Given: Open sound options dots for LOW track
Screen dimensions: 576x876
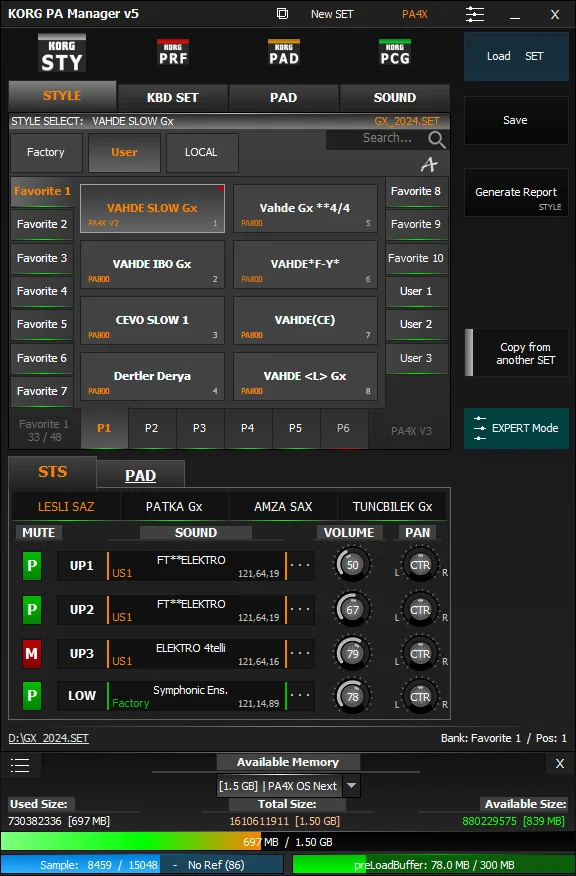Looking at the screenshot, I should pyautogui.click(x=300, y=695).
